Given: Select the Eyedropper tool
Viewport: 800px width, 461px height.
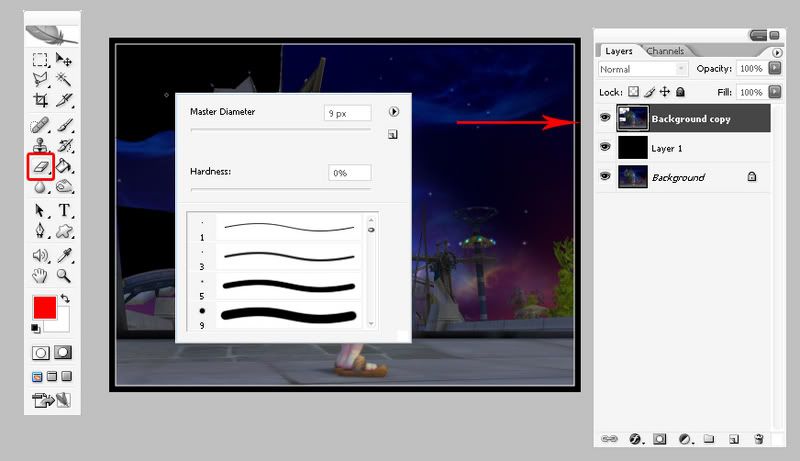Looking at the screenshot, I should tap(64, 255).
